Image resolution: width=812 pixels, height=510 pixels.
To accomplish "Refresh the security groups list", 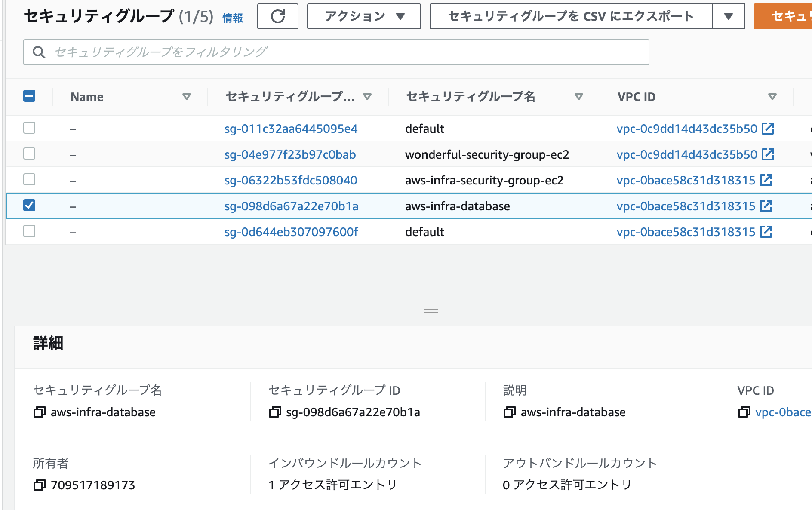I will click(x=277, y=17).
